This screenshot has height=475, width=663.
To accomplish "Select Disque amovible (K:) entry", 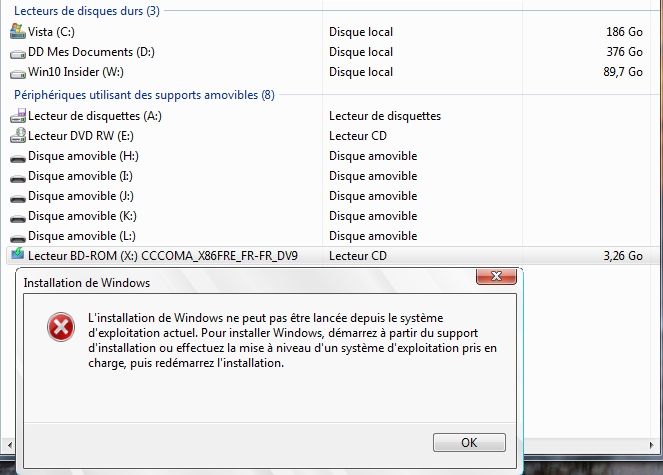I will coord(82,216).
